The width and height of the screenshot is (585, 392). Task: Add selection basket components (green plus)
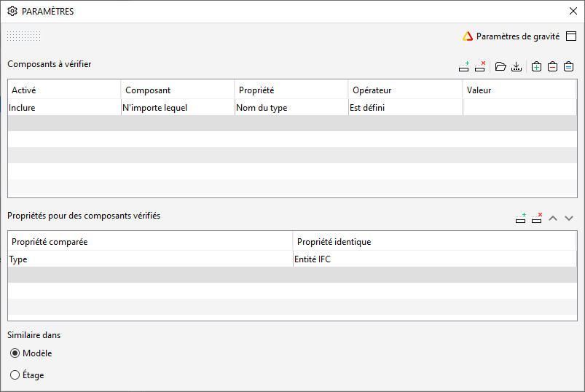pyautogui.click(x=536, y=67)
